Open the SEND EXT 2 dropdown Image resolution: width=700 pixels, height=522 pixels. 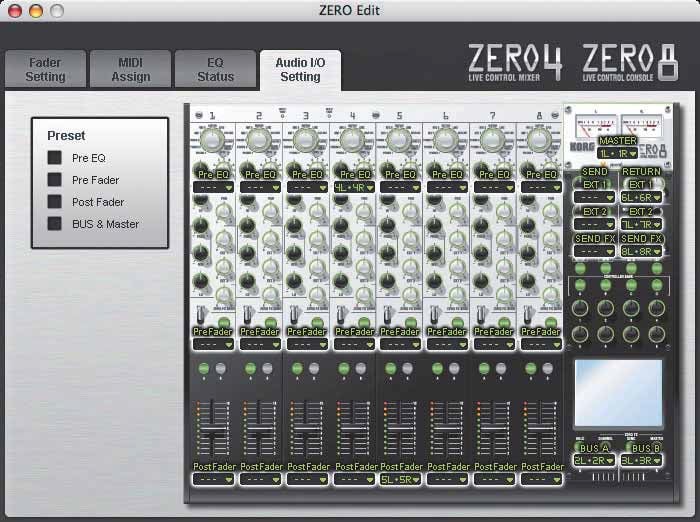point(594,224)
